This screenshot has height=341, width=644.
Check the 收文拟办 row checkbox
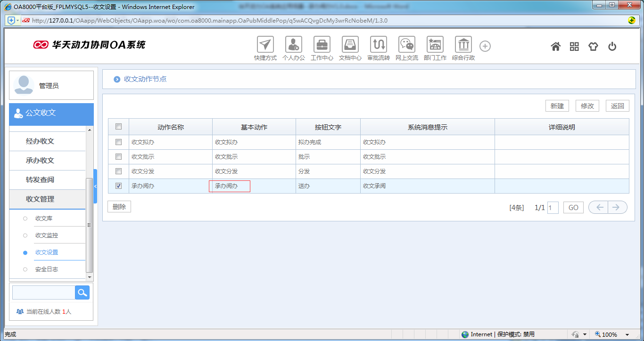click(119, 142)
